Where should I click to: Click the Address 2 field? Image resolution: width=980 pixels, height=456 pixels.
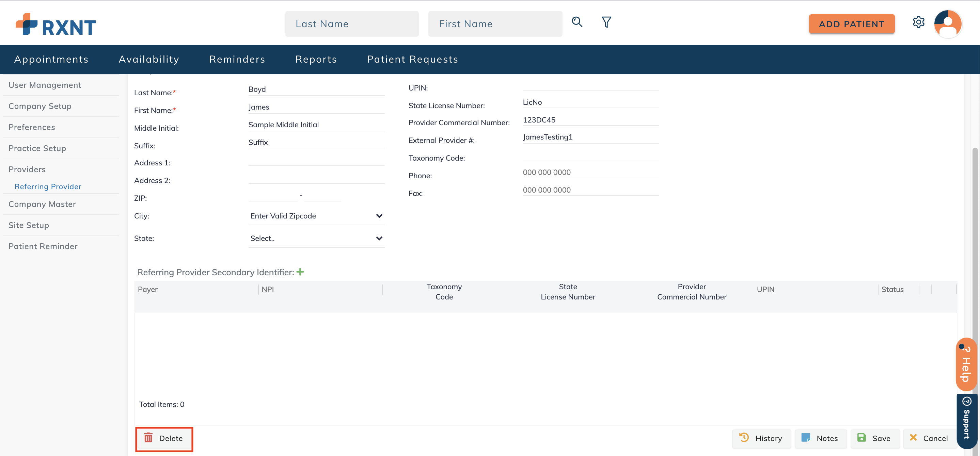[x=317, y=178]
